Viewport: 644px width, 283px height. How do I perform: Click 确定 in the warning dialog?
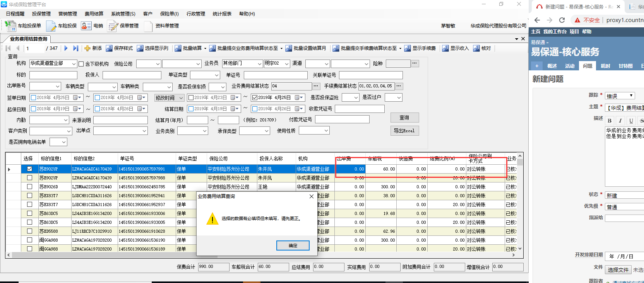[x=293, y=245]
